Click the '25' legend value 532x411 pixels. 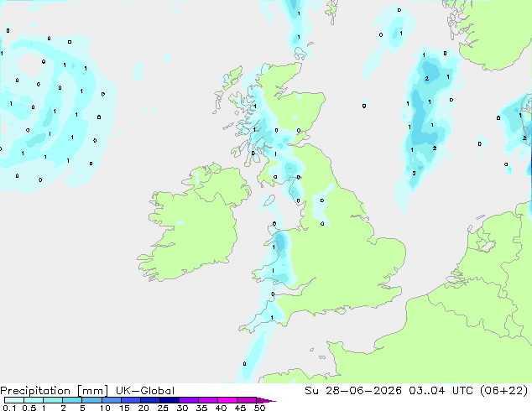(163, 408)
